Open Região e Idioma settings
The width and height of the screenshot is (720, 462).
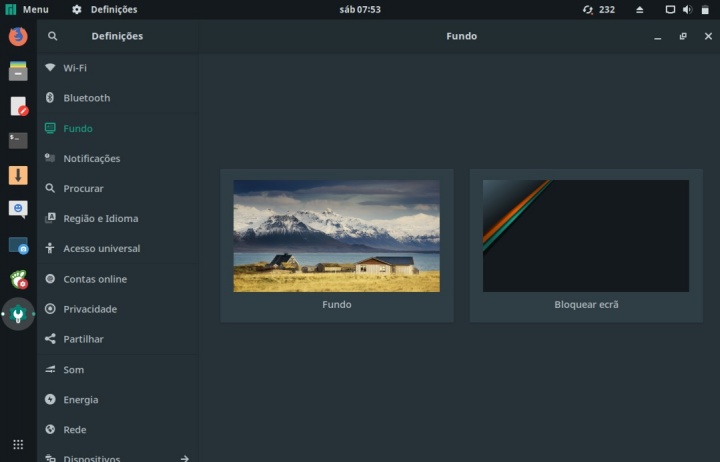100,218
